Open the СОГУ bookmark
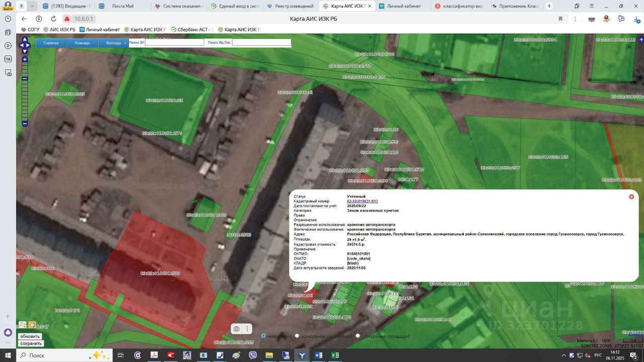The height and width of the screenshot is (362, 644). pyautogui.click(x=30, y=30)
